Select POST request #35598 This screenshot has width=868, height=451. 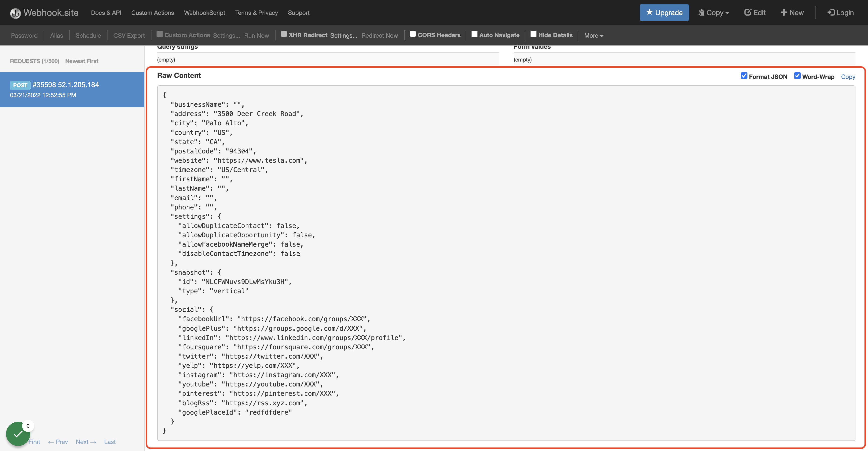[72, 90]
